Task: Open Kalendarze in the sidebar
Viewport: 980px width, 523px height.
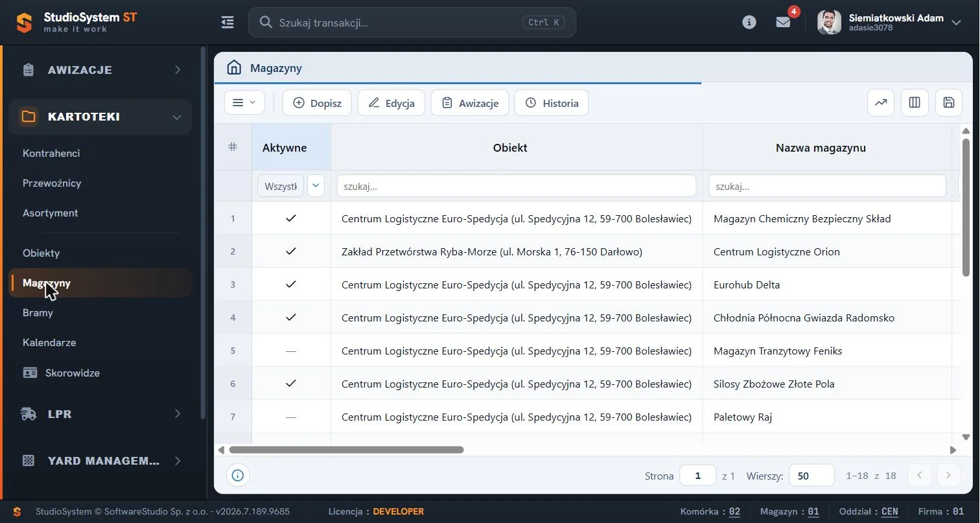Action: click(49, 342)
